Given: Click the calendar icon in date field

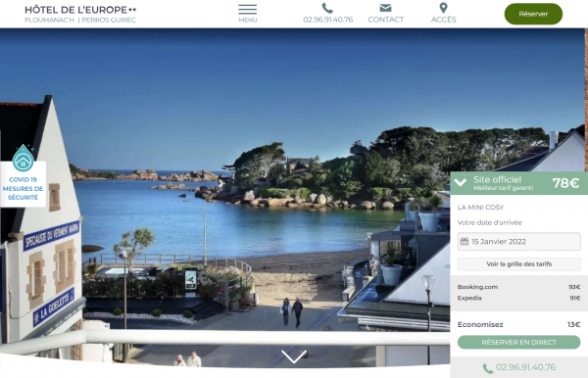Looking at the screenshot, I should click(x=465, y=241).
